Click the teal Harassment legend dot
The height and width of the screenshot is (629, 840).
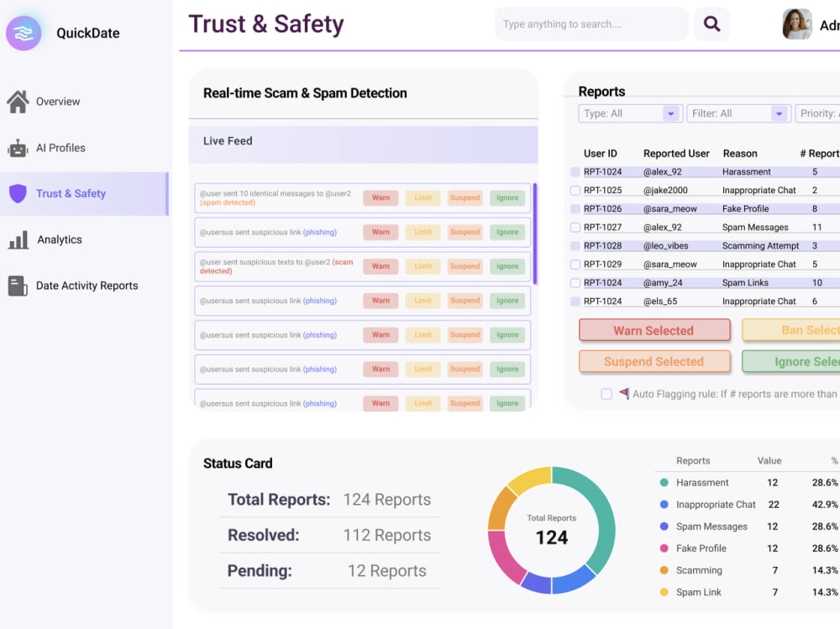[x=664, y=483]
